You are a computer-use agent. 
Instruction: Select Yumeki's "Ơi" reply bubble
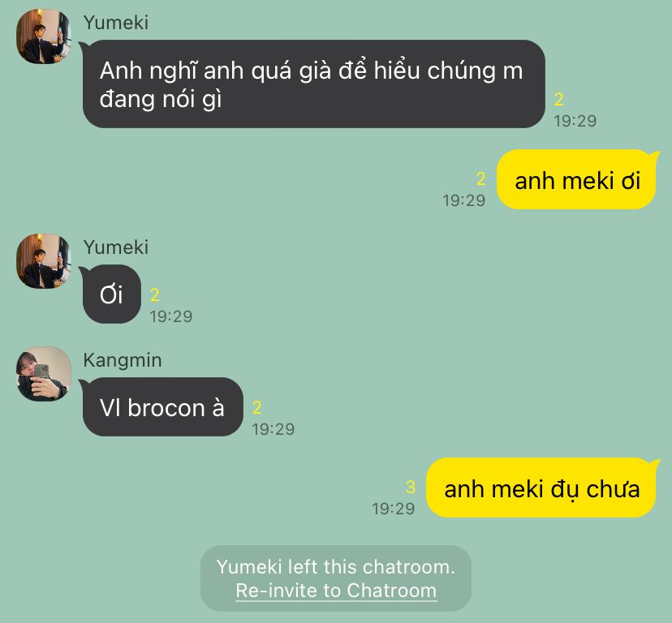pyautogui.click(x=110, y=294)
